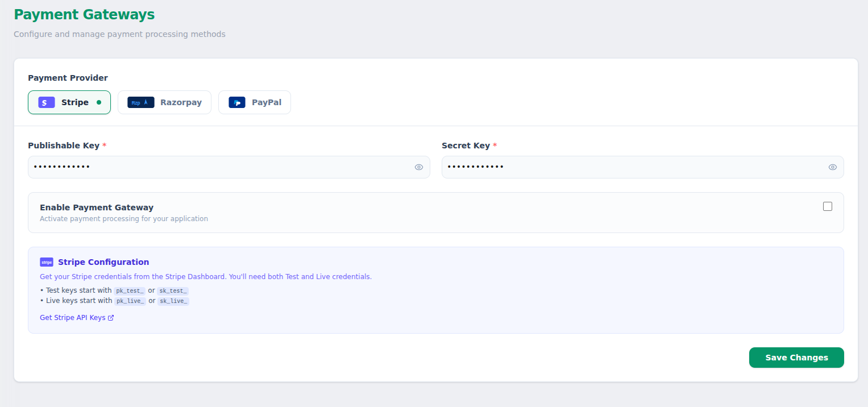Click the Razorpay logo icon
Image resolution: width=868 pixels, height=407 pixels.
(x=141, y=102)
